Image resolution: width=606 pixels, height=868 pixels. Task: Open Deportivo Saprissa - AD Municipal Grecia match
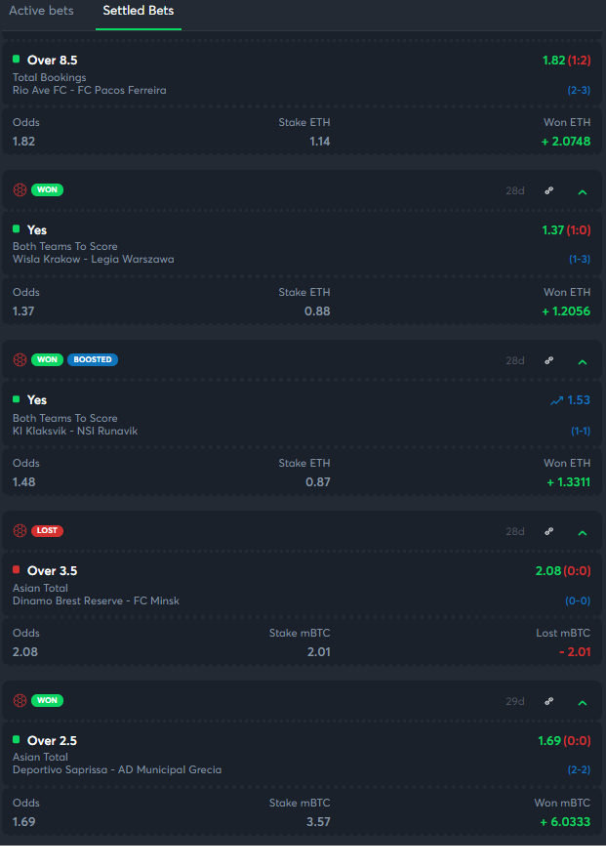pos(117,770)
